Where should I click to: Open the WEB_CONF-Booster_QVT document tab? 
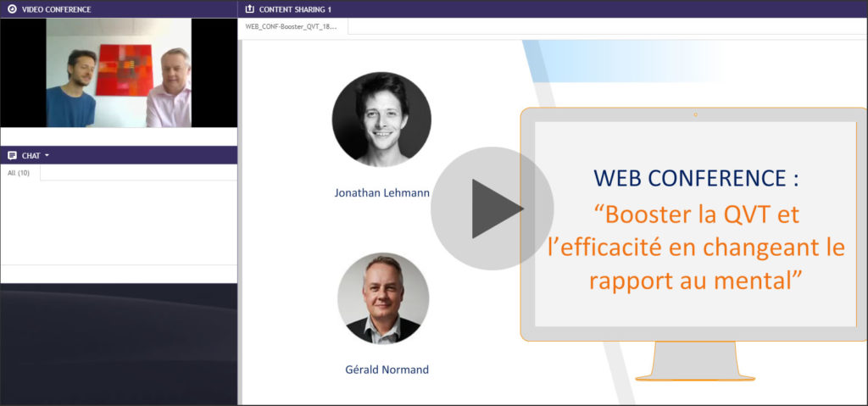click(x=292, y=26)
